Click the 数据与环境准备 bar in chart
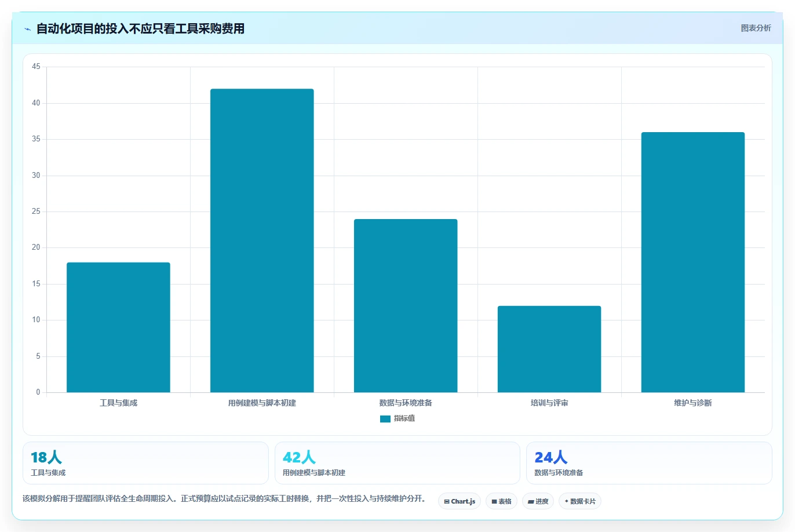 pos(406,306)
